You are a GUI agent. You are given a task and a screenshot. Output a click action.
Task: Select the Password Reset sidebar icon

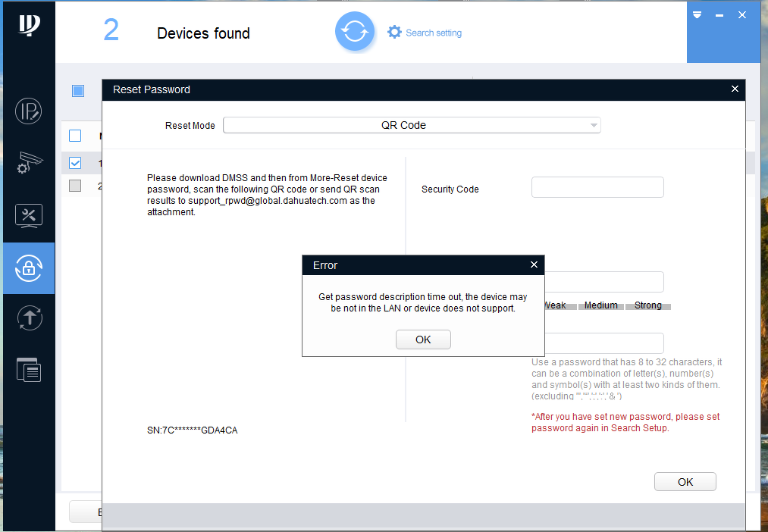click(x=29, y=268)
